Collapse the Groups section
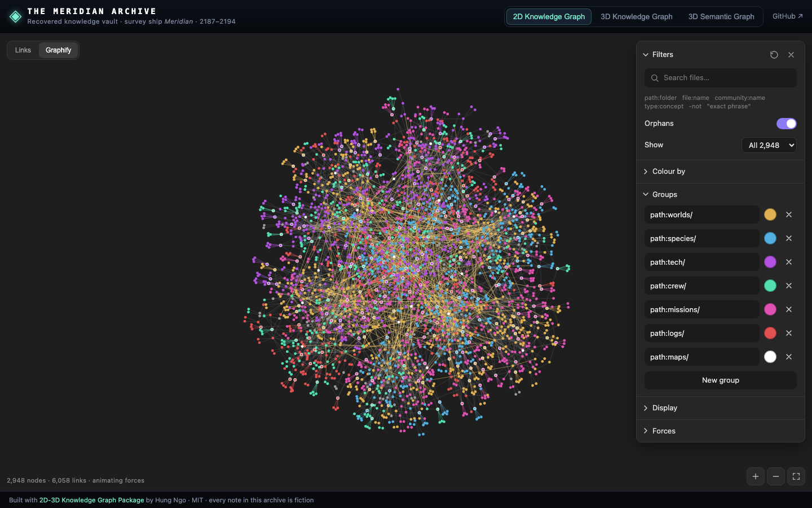Viewport: 812px width, 508px height. [x=721, y=194]
